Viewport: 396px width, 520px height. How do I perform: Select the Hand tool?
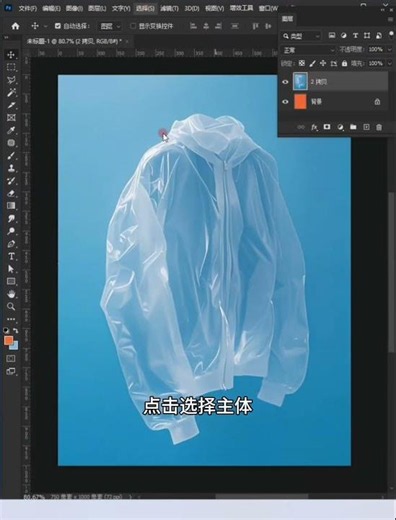[x=11, y=294]
